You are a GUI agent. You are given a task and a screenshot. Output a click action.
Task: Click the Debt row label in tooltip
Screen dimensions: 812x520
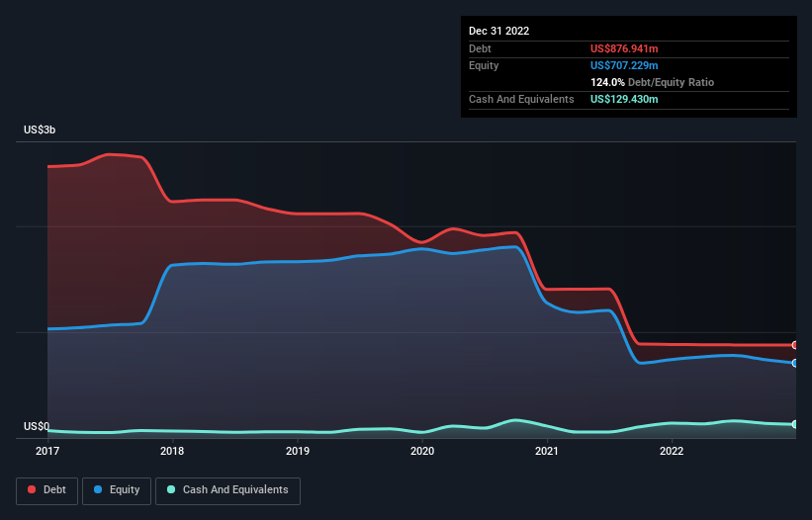(x=480, y=48)
